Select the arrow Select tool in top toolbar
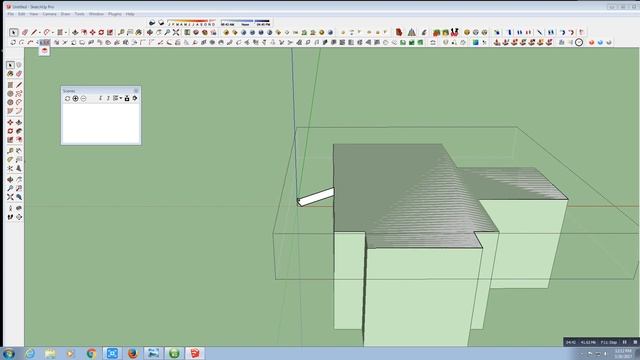This screenshot has height=360, width=640. click(x=13, y=32)
